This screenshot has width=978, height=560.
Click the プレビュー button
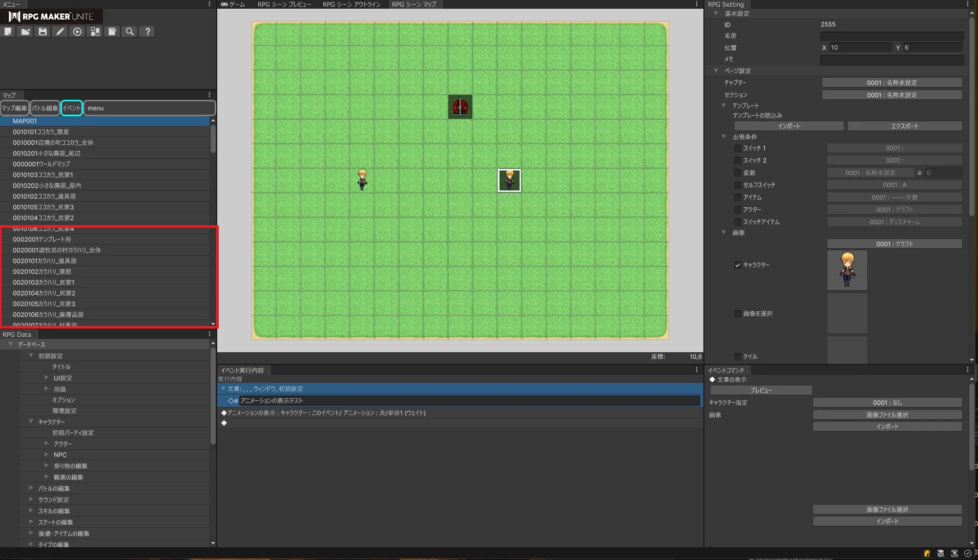point(761,391)
